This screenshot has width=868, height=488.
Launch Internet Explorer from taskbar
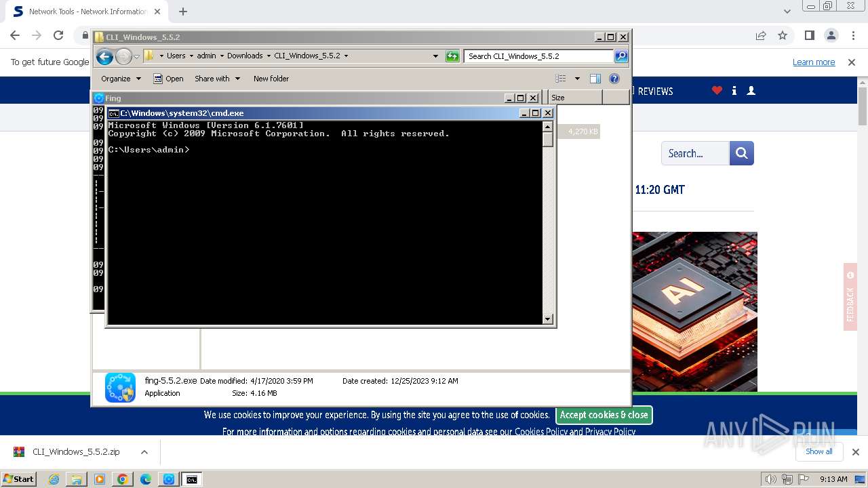(x=54, y=479)
